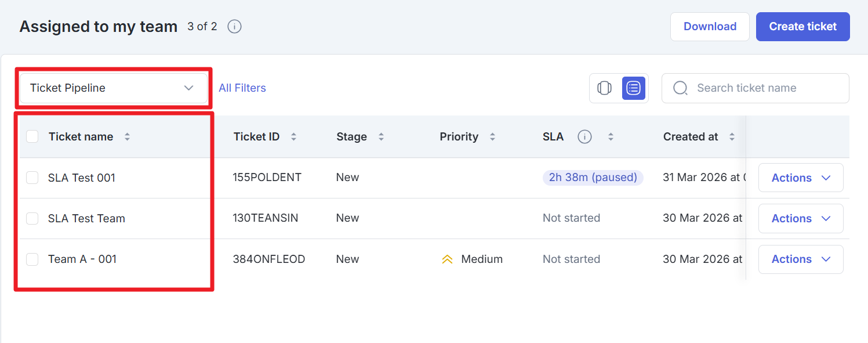Screen dimensions: 868x343
Task: Sort by Ticket ID column arrows
Action: (293, 137)
